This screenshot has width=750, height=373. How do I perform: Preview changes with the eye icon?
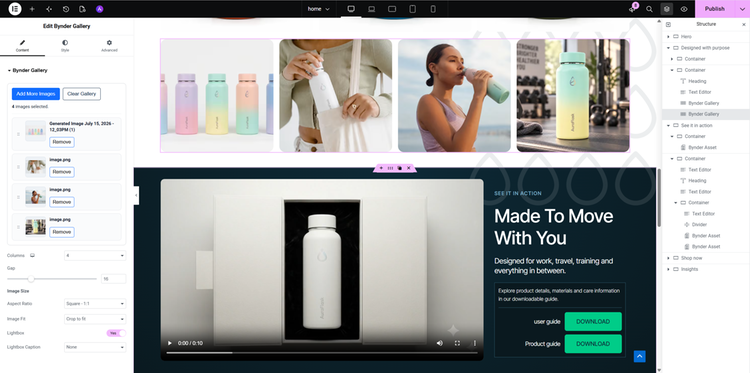tap(684, 9)
